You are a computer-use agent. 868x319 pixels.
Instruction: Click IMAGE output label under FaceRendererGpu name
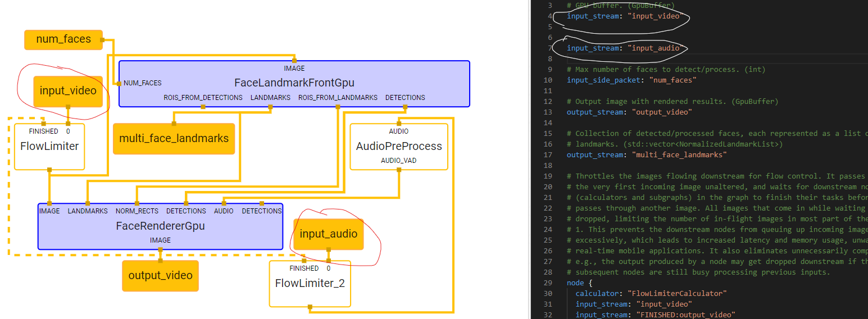tap(160, 240)
